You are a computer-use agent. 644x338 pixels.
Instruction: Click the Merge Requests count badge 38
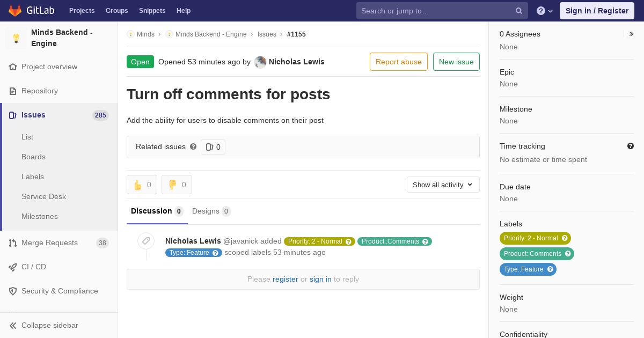pyautogui.click(x=102, y=243)
